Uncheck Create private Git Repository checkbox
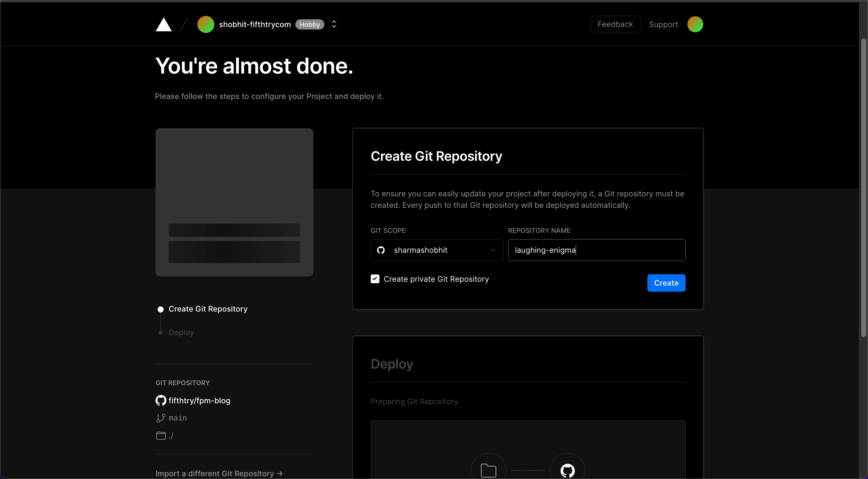 pyautogui.click(x=375, y=279)
